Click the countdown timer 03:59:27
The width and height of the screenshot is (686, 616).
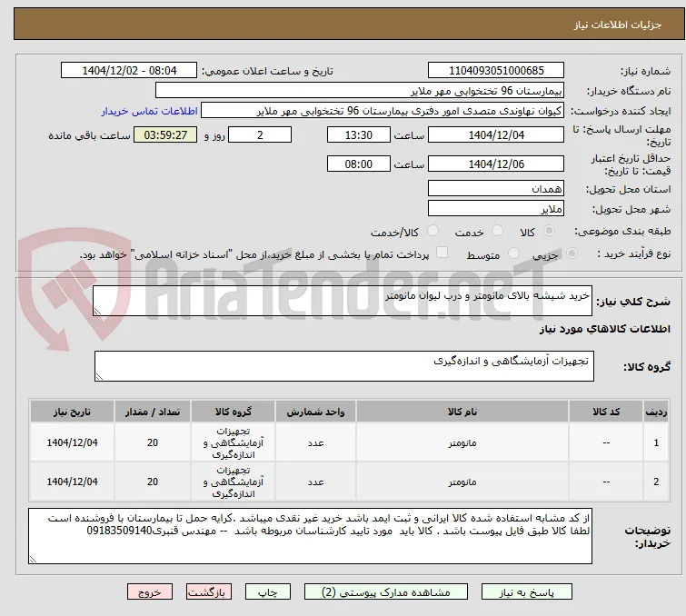click(165, 134)
